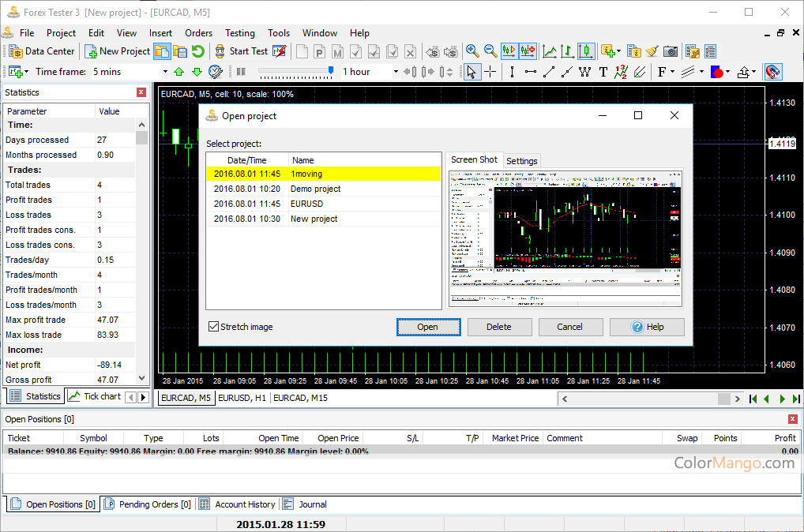
Task: Toggle chart offset shift icon
Action: click(528, 51)
